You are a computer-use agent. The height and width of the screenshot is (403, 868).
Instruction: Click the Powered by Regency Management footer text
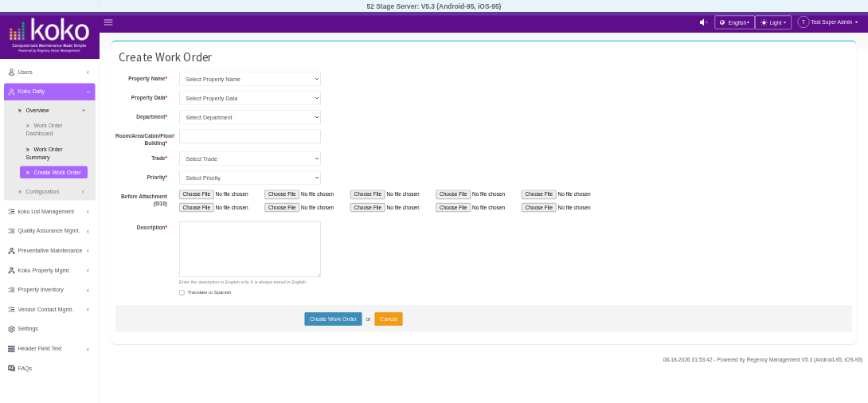coord(762,360)
